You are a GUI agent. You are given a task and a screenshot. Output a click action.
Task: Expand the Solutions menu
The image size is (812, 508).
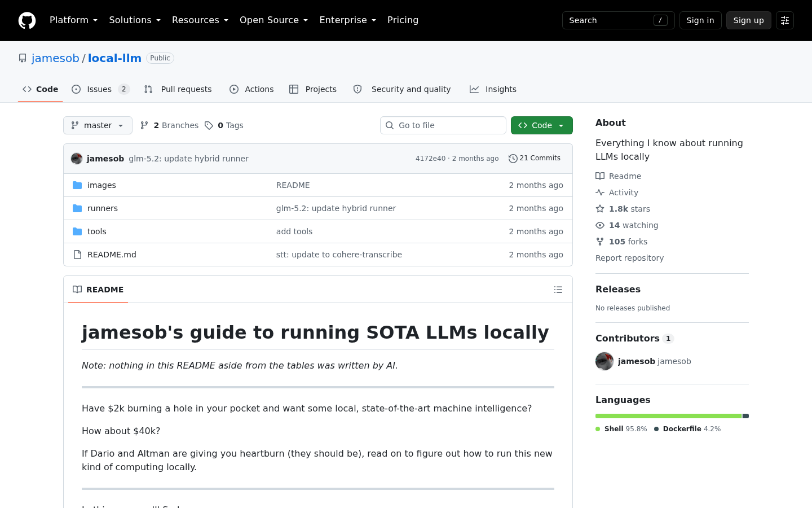click(135, 20)
